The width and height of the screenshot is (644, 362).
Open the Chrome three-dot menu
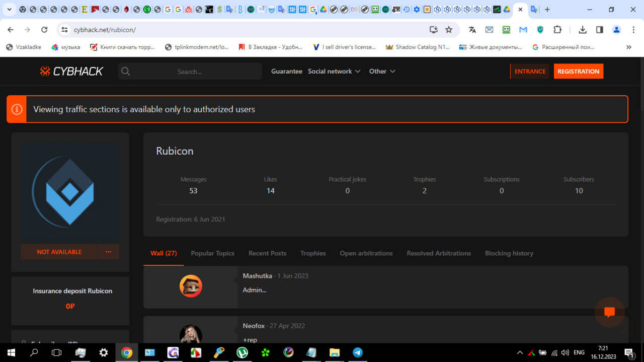click(x=633, y=30)
